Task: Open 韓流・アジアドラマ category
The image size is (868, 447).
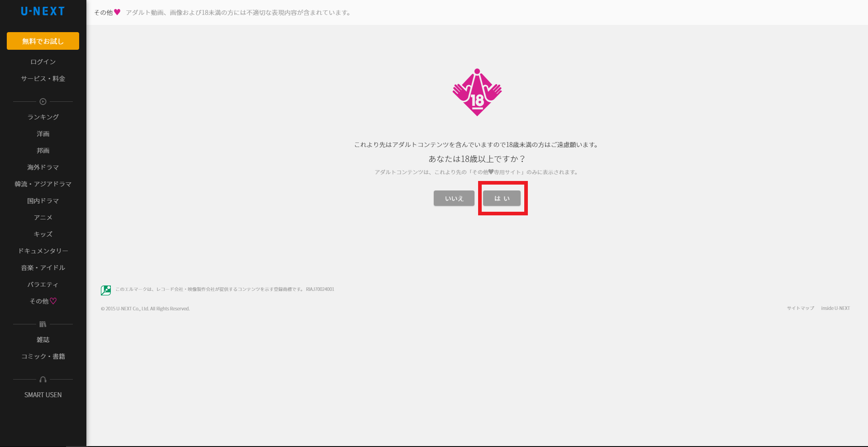Action: click(43, 184)
